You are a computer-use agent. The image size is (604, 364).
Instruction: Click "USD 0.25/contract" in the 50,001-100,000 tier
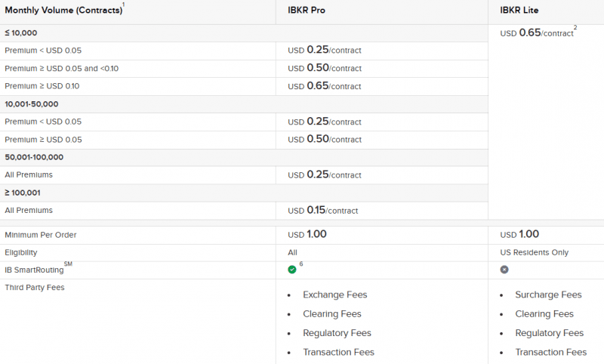click(x=325, y=175)
